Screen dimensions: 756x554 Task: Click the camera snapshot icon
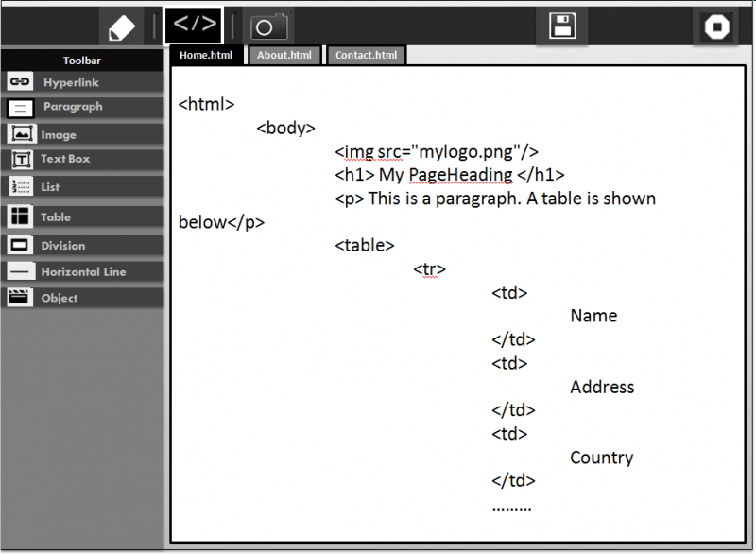(x=268, y=26)
